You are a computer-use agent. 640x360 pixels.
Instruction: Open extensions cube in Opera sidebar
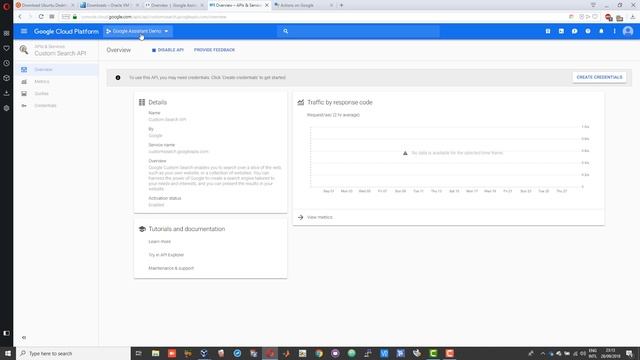coord(6,78)
